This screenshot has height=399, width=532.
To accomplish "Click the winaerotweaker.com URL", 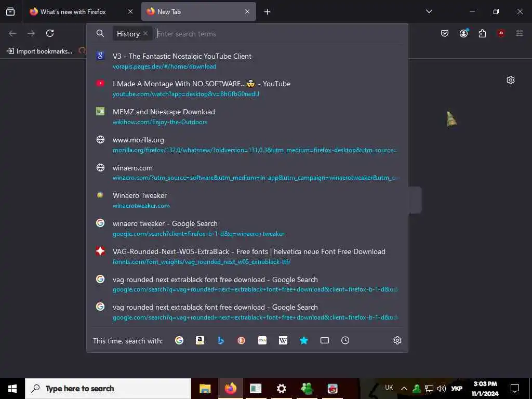I will tap(141, 206).
